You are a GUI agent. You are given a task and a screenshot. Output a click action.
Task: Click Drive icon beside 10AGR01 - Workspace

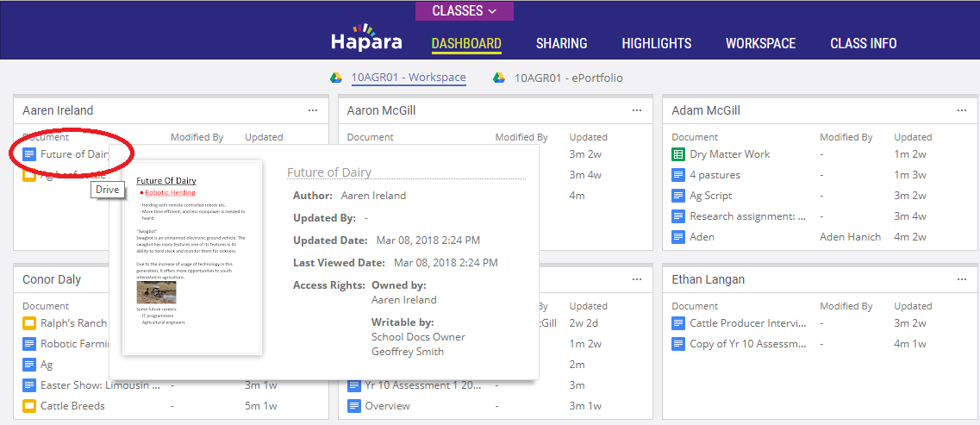[x=336, y=78]
